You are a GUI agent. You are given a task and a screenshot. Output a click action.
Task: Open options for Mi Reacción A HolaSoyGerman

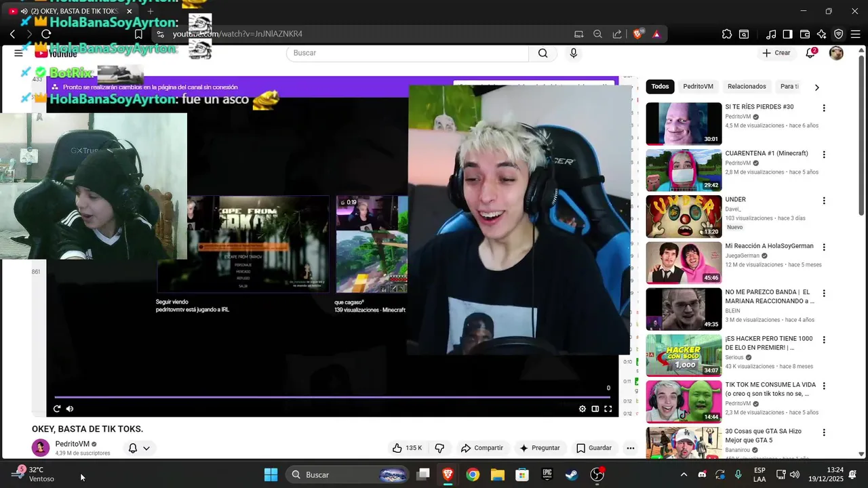point(824,247)
